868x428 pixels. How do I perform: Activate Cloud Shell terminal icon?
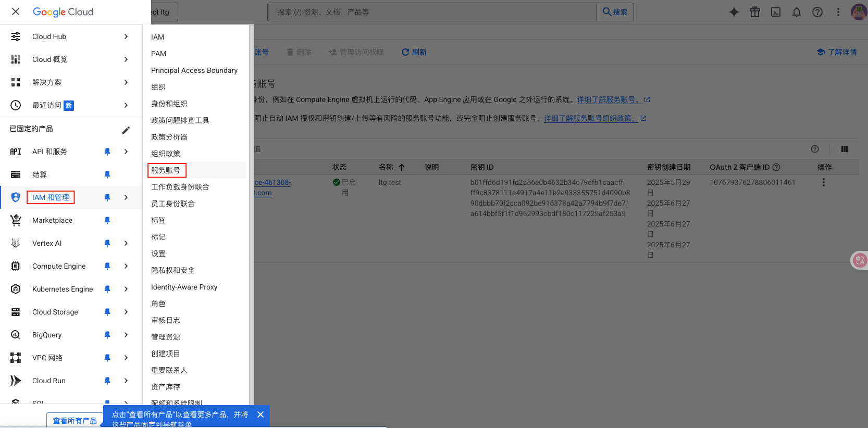point(776,12)
